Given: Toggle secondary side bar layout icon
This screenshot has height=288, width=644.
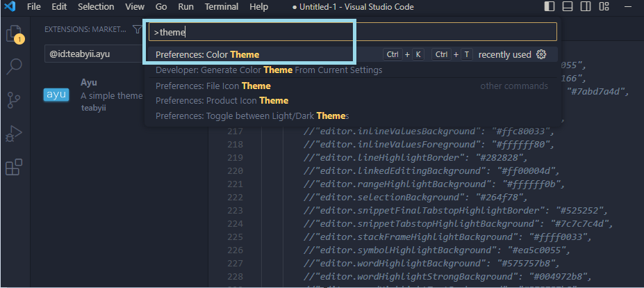Looking at the screenshot, I should tap(585, 6).
